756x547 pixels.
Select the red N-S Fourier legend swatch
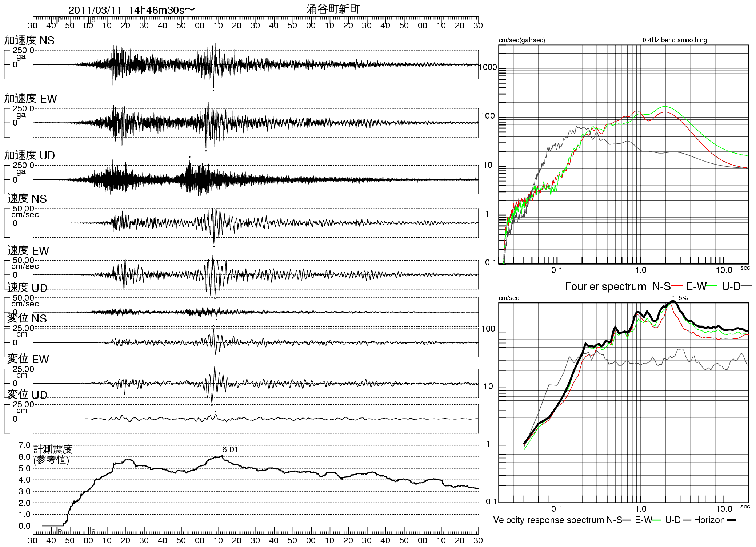[x=677, y=286]
